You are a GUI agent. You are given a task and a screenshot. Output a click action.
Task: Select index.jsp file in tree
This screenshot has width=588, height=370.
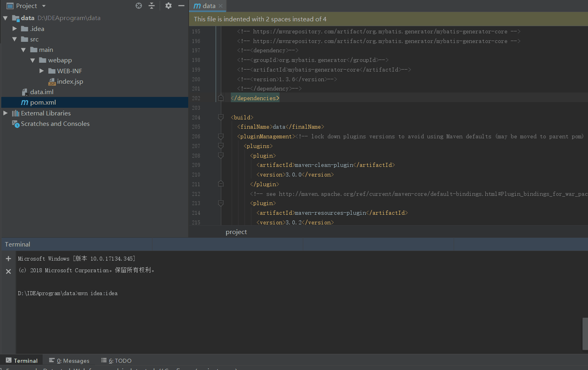(x=70, y=81)
